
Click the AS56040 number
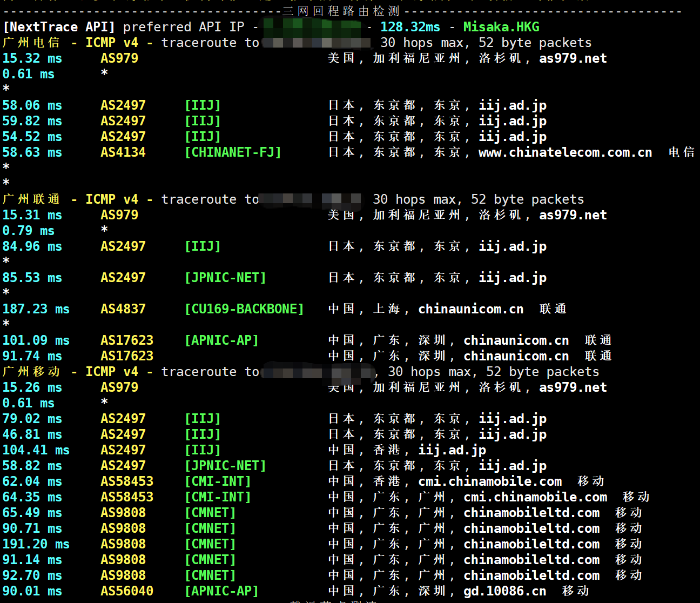pos(127,591)
